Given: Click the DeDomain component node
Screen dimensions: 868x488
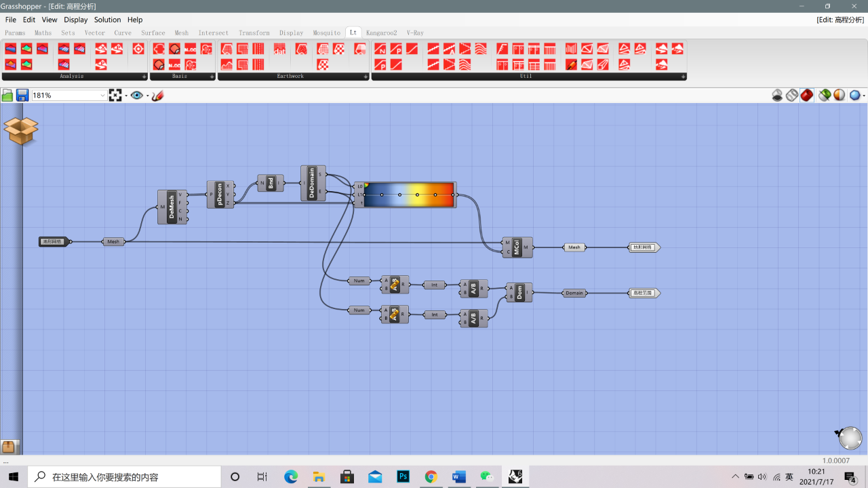Looking at the screenshot, I should tap(313, 183).
